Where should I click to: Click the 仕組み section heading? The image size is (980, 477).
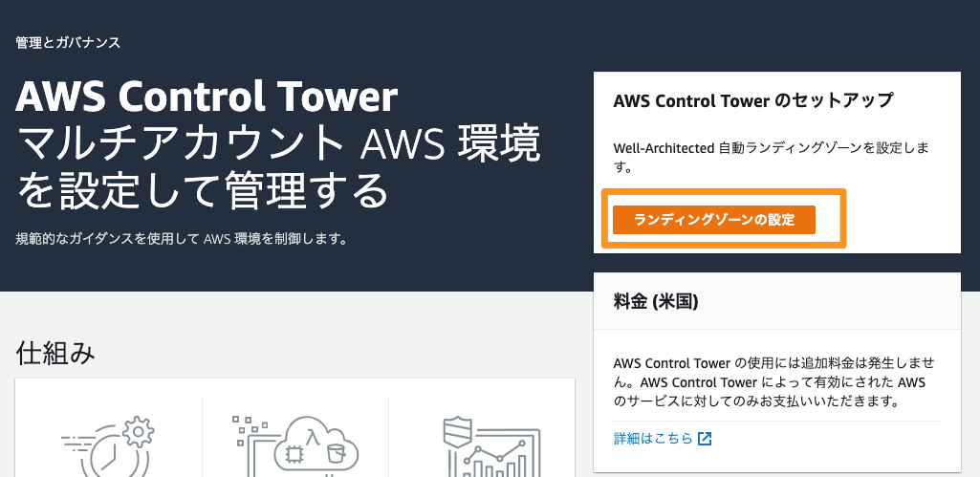(55, 354)
